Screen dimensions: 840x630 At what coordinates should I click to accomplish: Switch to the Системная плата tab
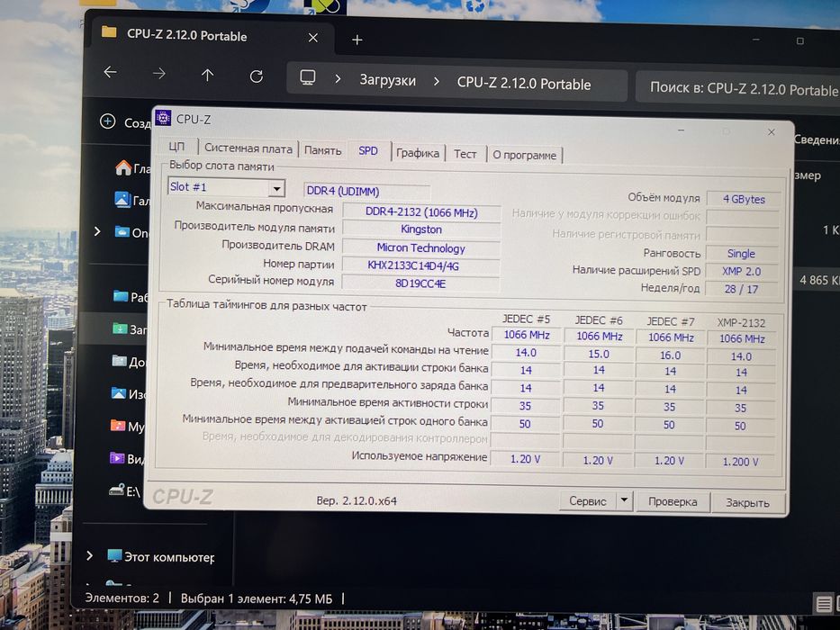[248, 148]
